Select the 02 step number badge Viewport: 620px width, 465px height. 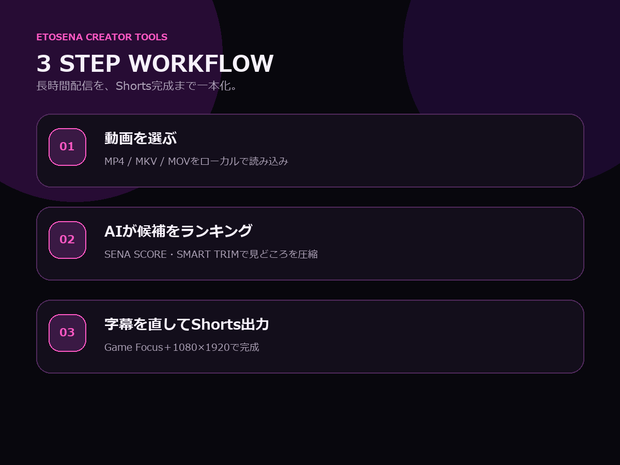point(67,240)
